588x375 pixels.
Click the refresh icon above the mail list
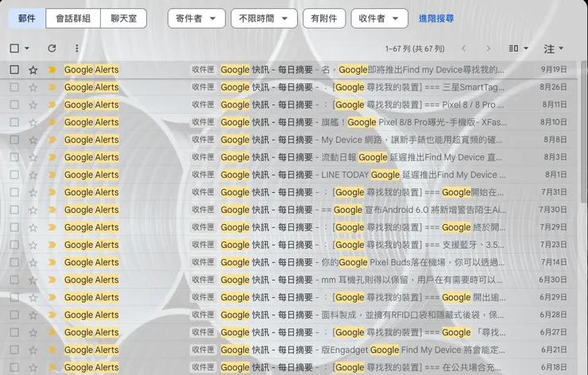point(52,48)
